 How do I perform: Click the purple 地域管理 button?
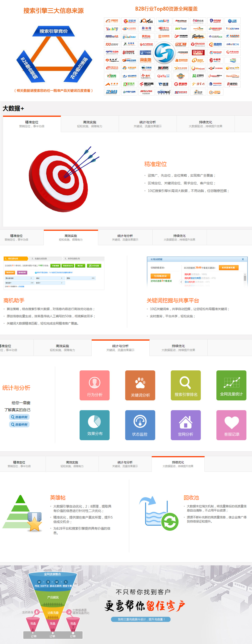(22, 272)
